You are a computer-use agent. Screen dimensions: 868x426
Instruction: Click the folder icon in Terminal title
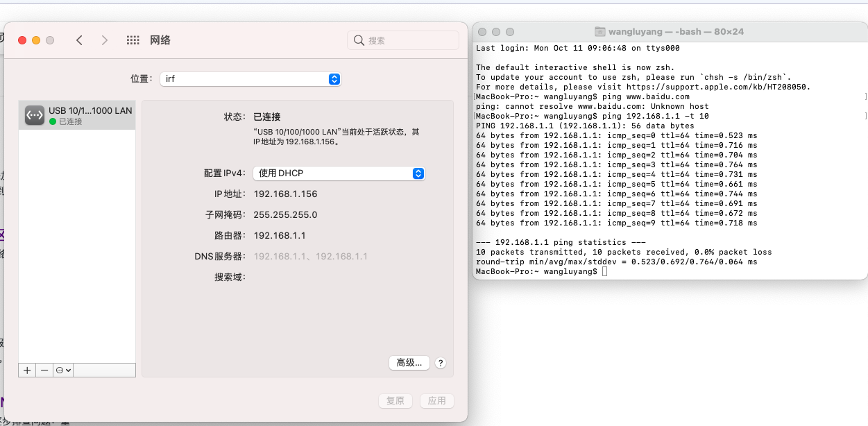coord(600,32)
